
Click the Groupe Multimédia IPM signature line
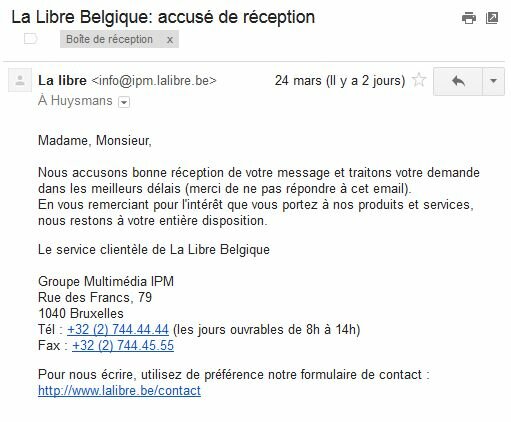coord(106,282)
